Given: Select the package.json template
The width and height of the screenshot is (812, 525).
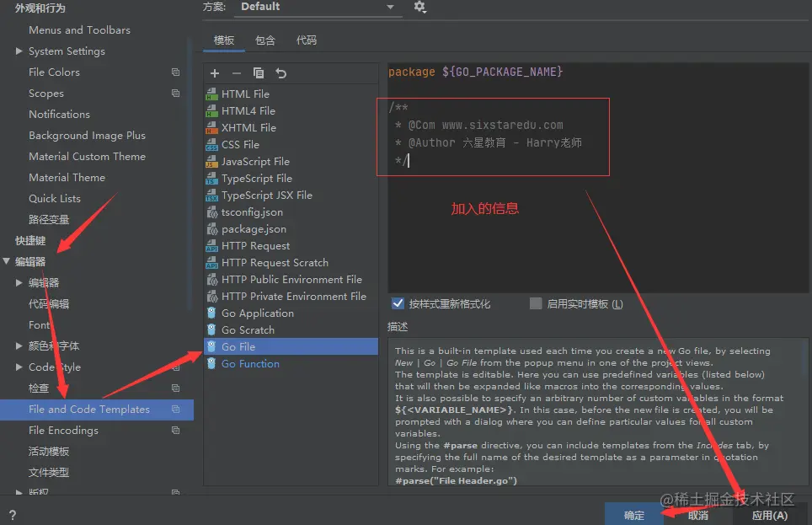Looking at the screenshot, I should [x=254, y=229].
